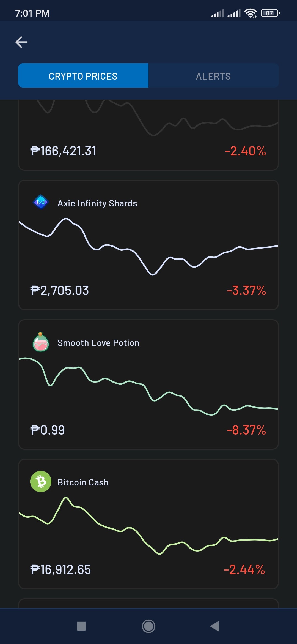Tap the ₱166,421.31 price card
This screenshot has width=297, height=644.
pyautogui.click(x=148, y=135)
